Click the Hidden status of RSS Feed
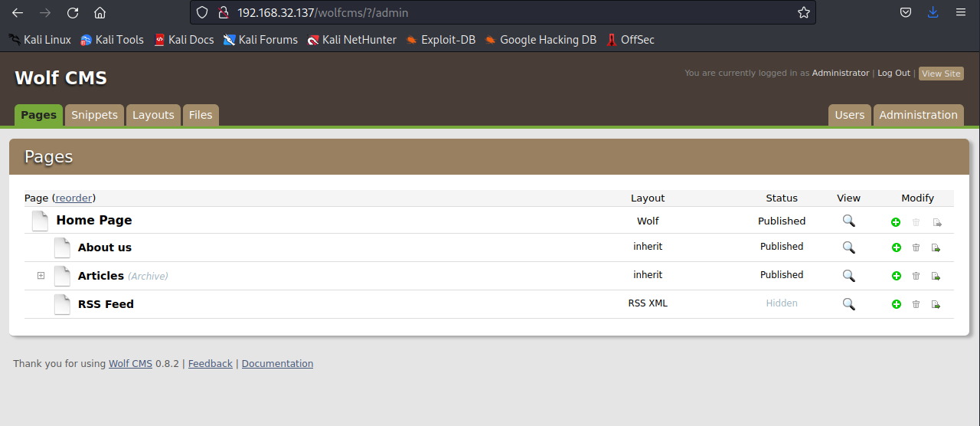The width and height of the screenshot is (980, 426). (x=782, y=303)
